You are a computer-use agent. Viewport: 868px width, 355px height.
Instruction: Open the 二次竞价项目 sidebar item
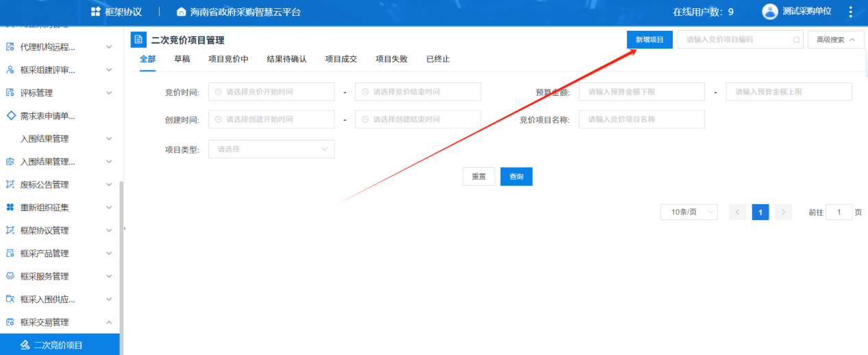[x=60, y=345]
